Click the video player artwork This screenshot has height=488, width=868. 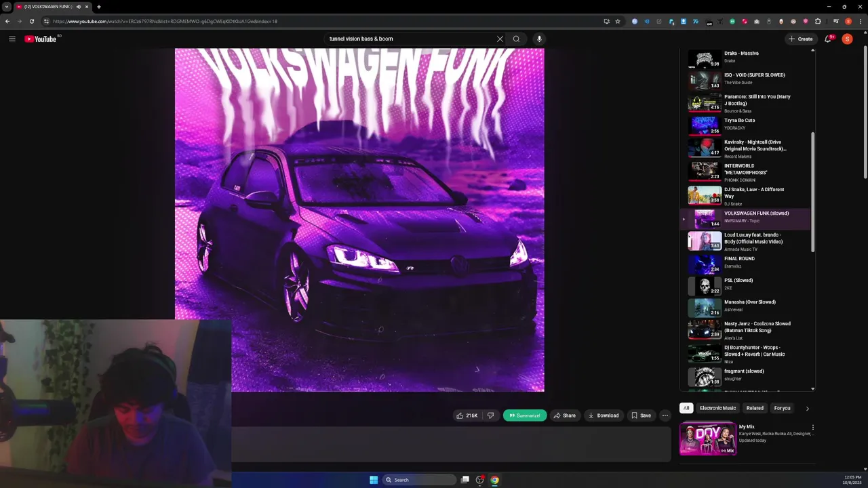click(359, 220)
